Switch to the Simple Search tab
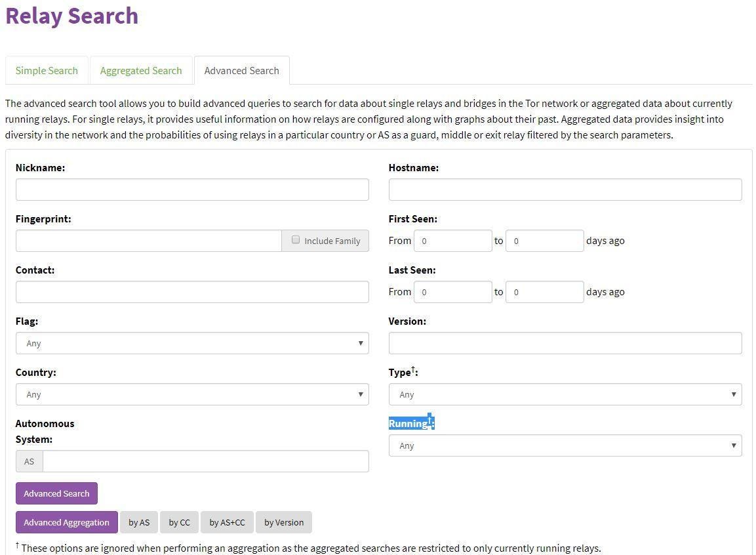Screen dimensions: 756x555 coord(47,70)
